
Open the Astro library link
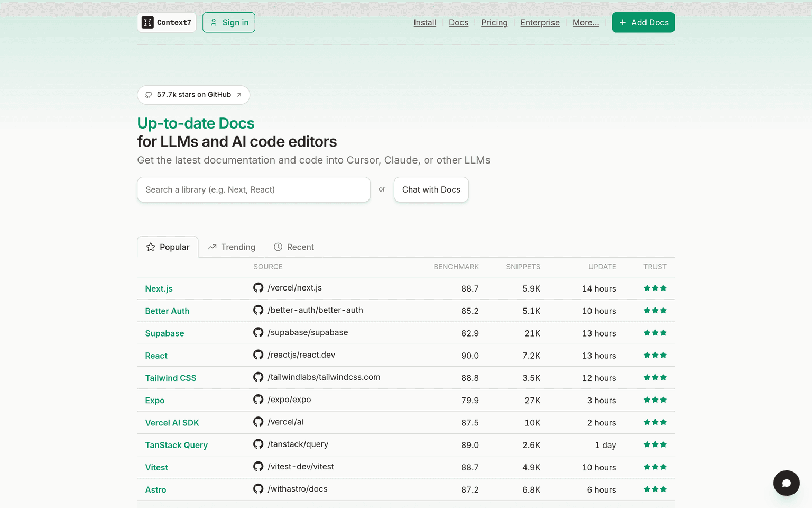[x=155, y=490]
